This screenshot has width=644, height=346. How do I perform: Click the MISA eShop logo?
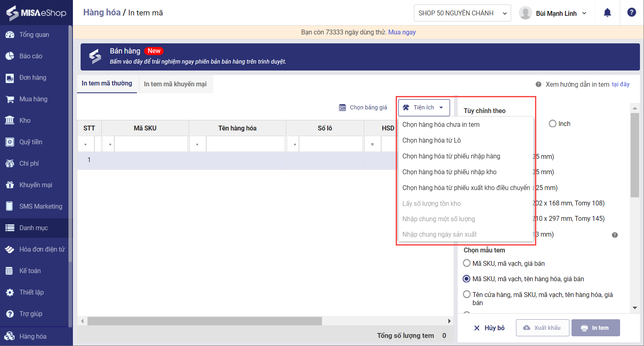[x=36, y=13]
